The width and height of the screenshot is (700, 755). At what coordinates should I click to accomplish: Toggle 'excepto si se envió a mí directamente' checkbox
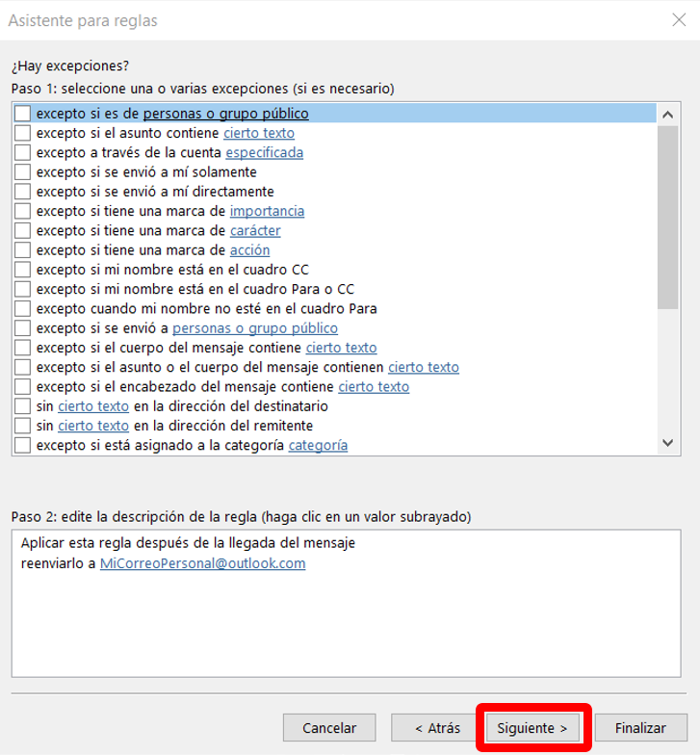tap(23, 192)
